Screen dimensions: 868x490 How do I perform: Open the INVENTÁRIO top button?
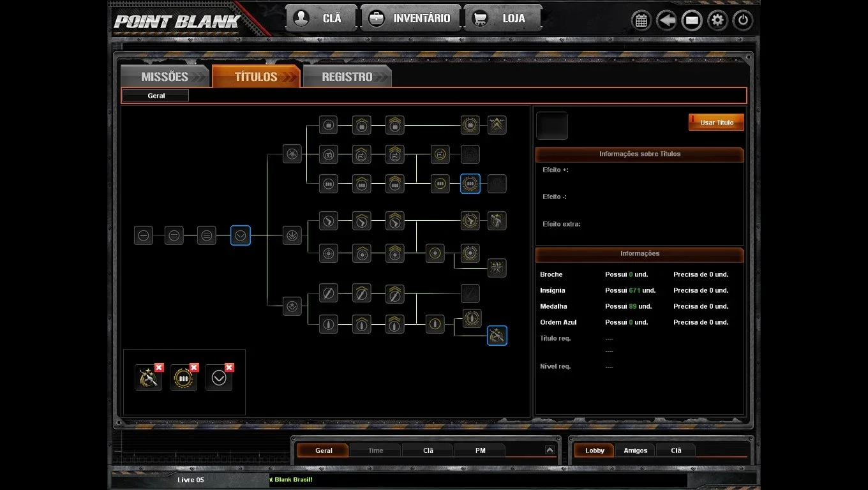410,19
